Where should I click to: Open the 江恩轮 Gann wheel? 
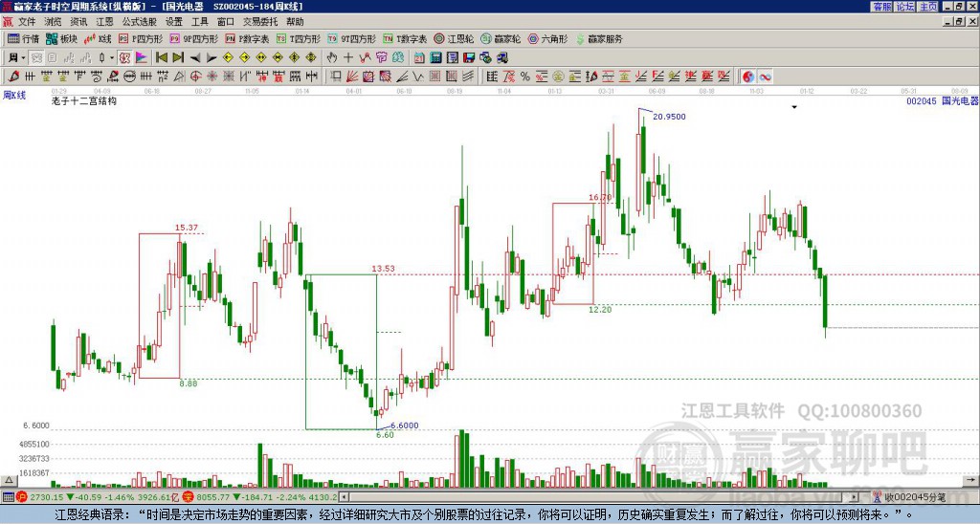click(454, 38)
